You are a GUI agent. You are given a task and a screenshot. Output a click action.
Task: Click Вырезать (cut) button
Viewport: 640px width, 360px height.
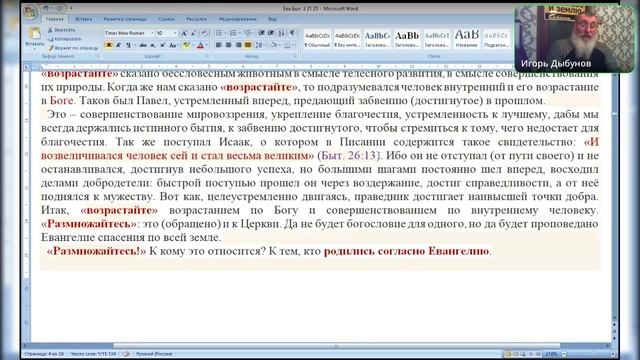point(62,30)
